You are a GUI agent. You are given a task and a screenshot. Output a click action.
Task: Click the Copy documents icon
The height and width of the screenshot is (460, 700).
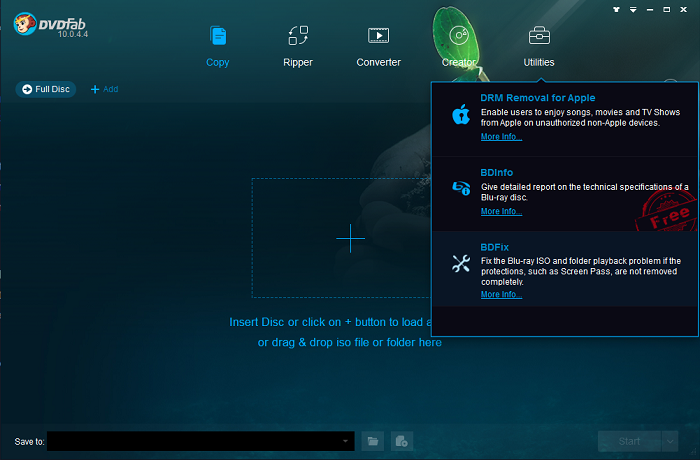pyautogui.click(x=218, y=36)
